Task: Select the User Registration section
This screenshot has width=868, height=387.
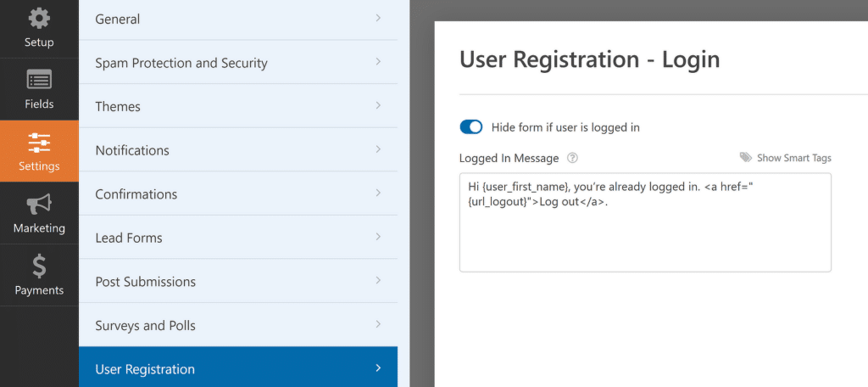Action: 238,367
